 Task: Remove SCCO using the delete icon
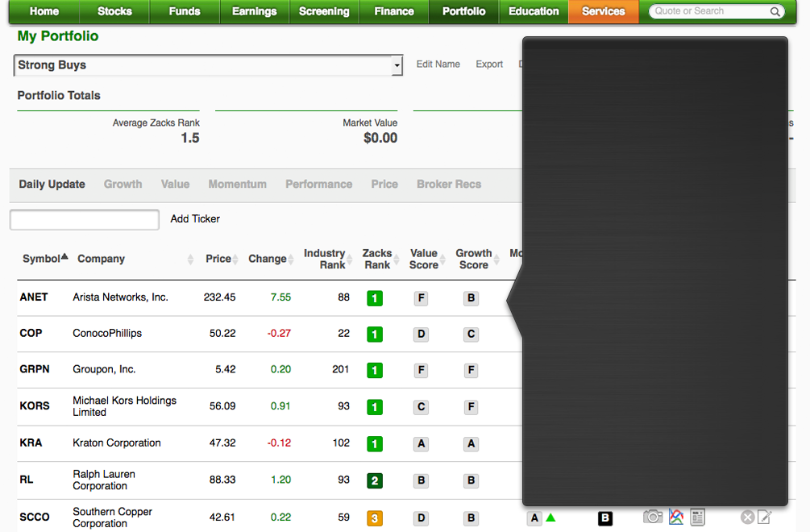(747, 517)
